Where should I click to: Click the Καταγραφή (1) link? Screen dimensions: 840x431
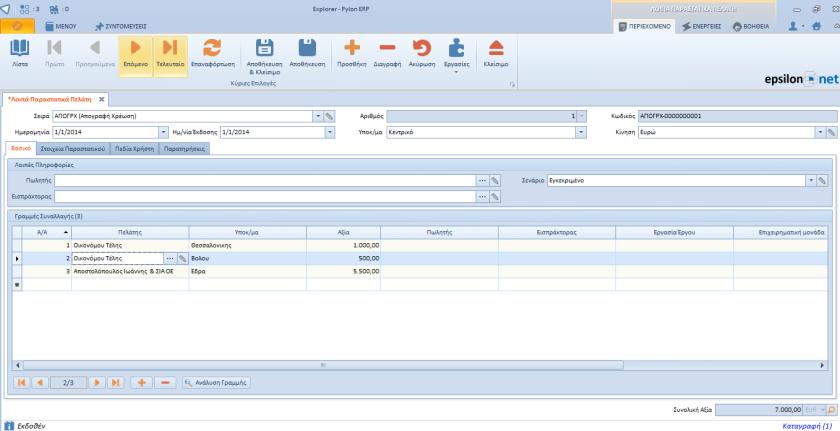pyautogui.click(x=809, y=426)
